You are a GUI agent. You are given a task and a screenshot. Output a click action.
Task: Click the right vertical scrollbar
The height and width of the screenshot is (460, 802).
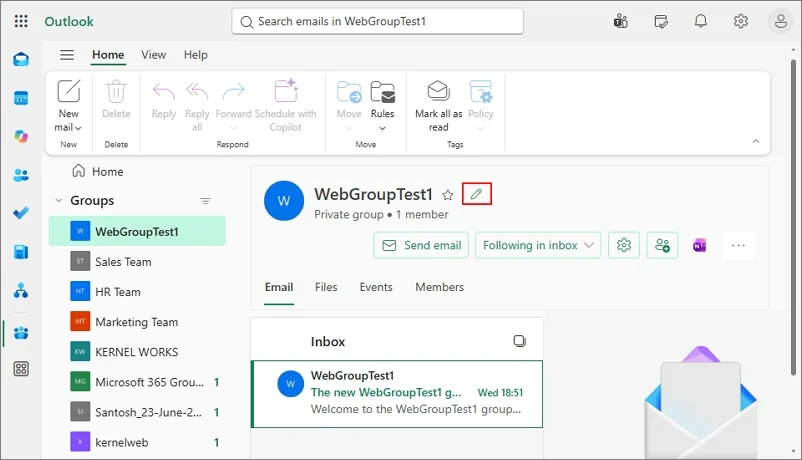793,217
